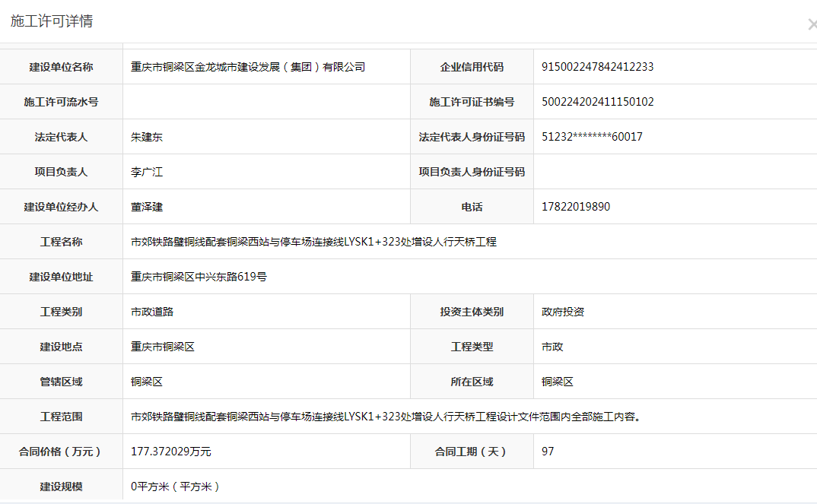Screen dimensions: 817x504
Task: Click address 重庆市铜梁区中兴东路619号
Action: (199, 277)
